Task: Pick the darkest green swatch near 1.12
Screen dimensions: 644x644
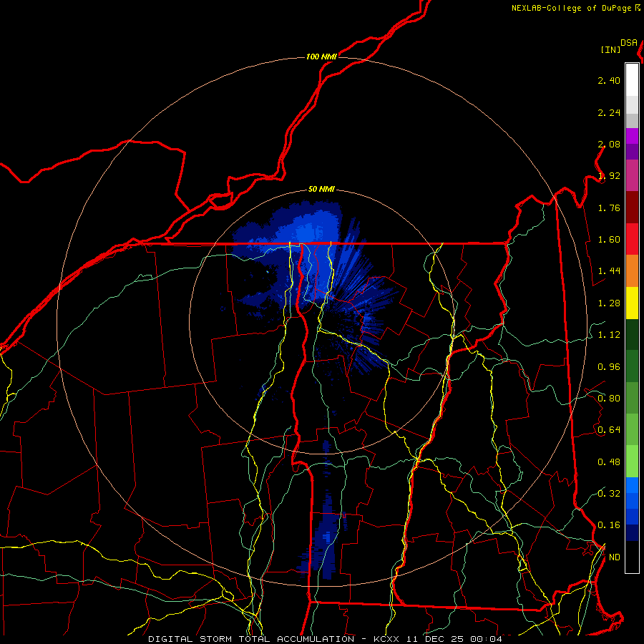Action: tap(632, 334)
